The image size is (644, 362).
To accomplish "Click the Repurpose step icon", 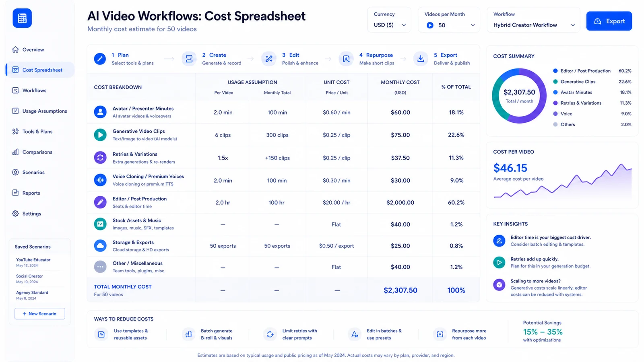I will pyautogui.click(x=346, y=59).
